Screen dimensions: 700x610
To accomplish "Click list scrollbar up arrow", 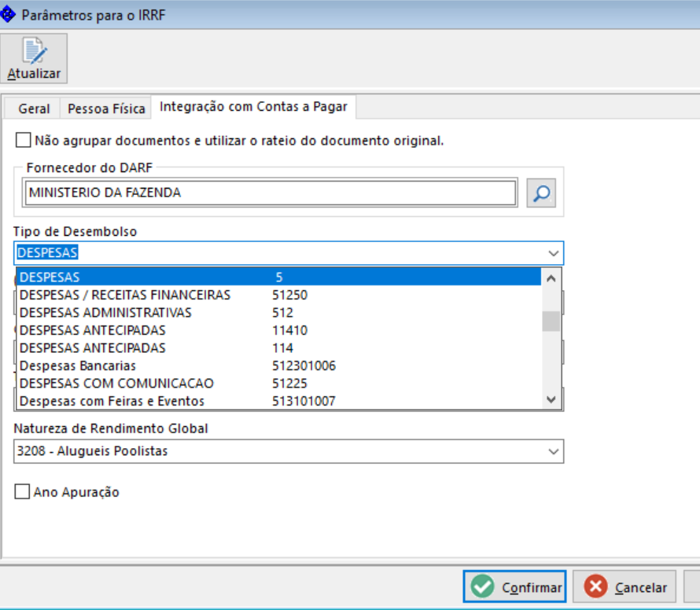I will [x=551, y=278].
